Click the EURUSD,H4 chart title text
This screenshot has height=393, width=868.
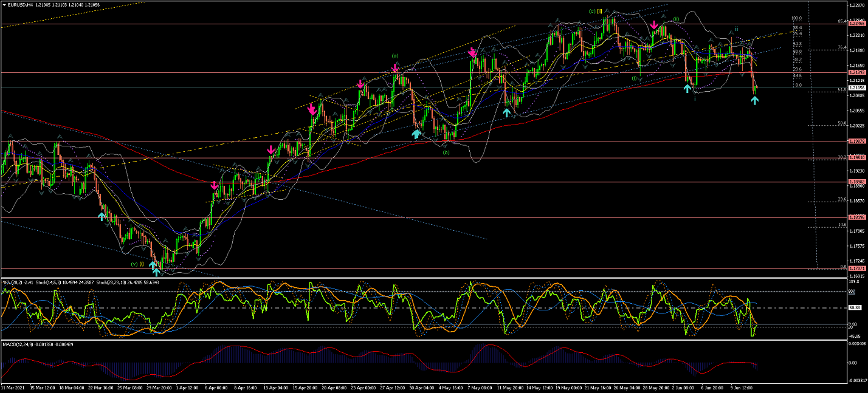[x=21, y=5]
